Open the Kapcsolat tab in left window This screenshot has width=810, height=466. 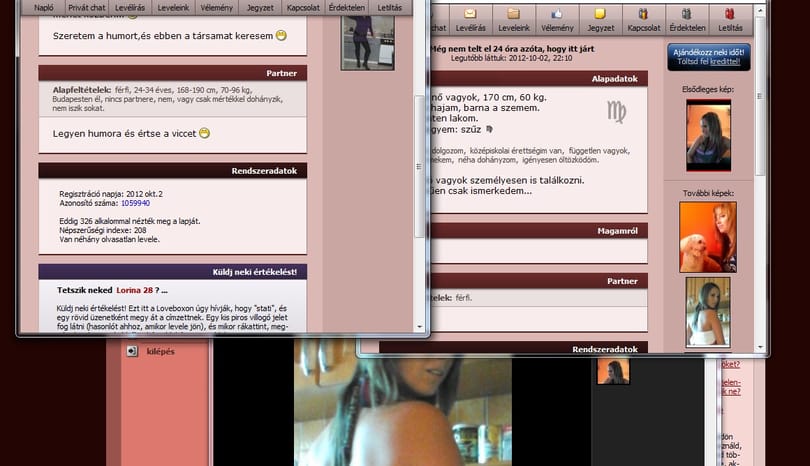(303, 8)
